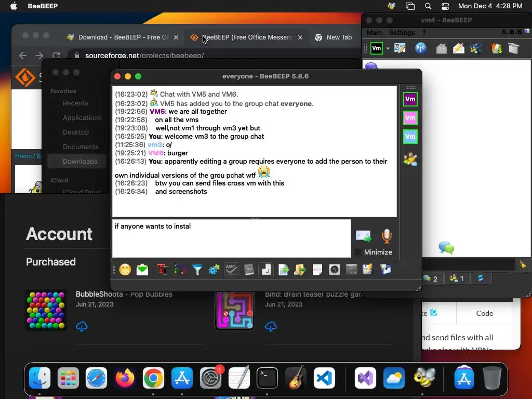Click the blue broadcast antenna icon
Viewport: 532px width, 399px height.
[x=421, y=48]
